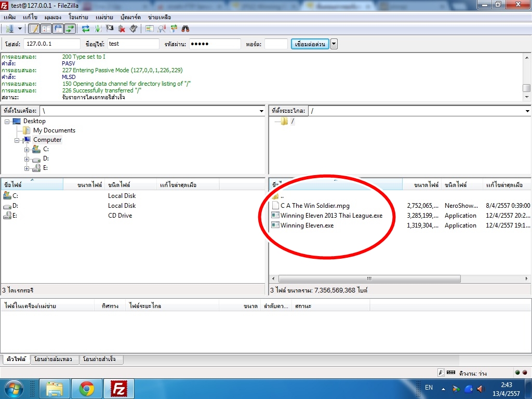The image size is (532, 399).
Task: Reconnect to the last server
Action: pyautogui.click(x=134, y=29)
